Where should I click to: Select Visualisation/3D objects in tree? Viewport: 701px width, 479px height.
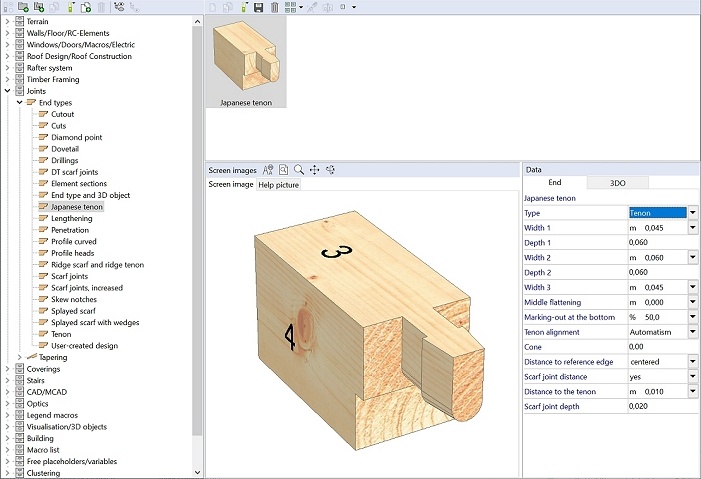pos(67,427)
